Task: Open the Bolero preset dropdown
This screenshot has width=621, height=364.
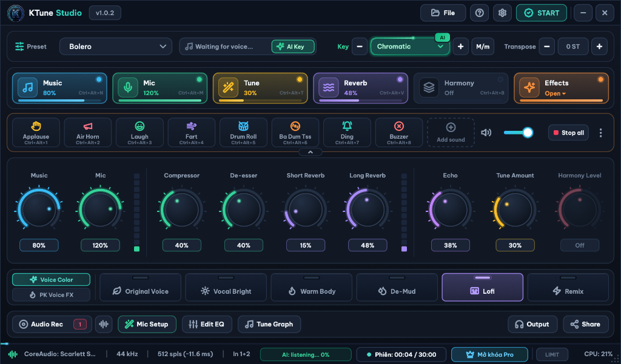Action: 116,47
